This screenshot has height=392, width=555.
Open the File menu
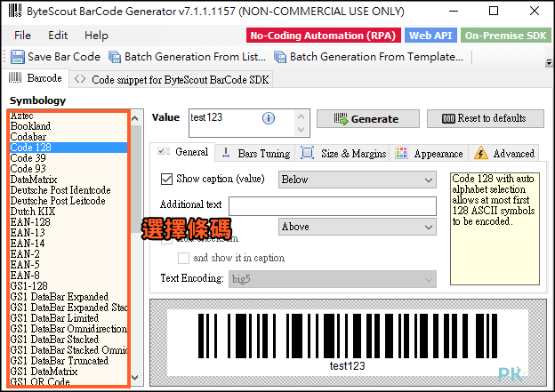click(22, 36)
